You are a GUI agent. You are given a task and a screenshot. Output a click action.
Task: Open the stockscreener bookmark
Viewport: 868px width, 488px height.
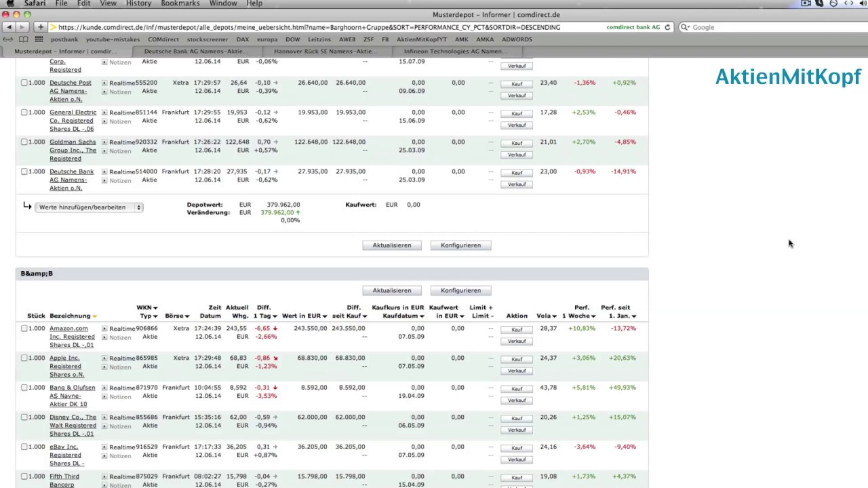click(208, 39)
